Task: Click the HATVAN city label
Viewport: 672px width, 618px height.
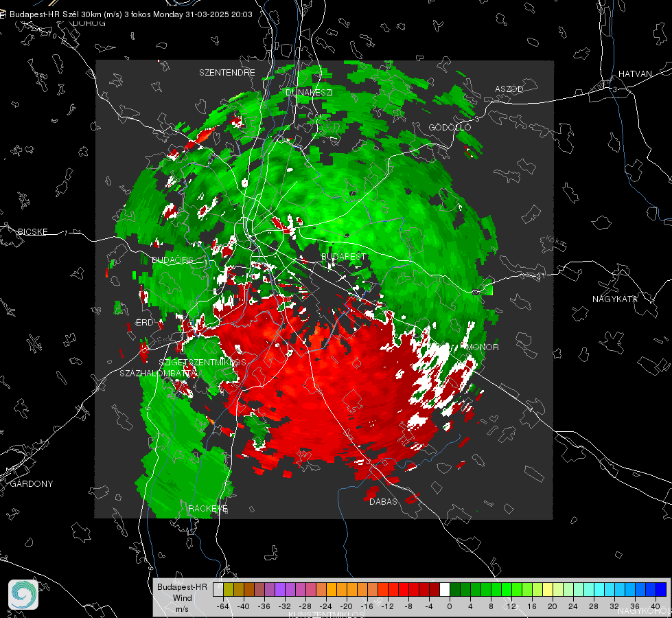Action: pyautogui.click(x=635, y=73)
